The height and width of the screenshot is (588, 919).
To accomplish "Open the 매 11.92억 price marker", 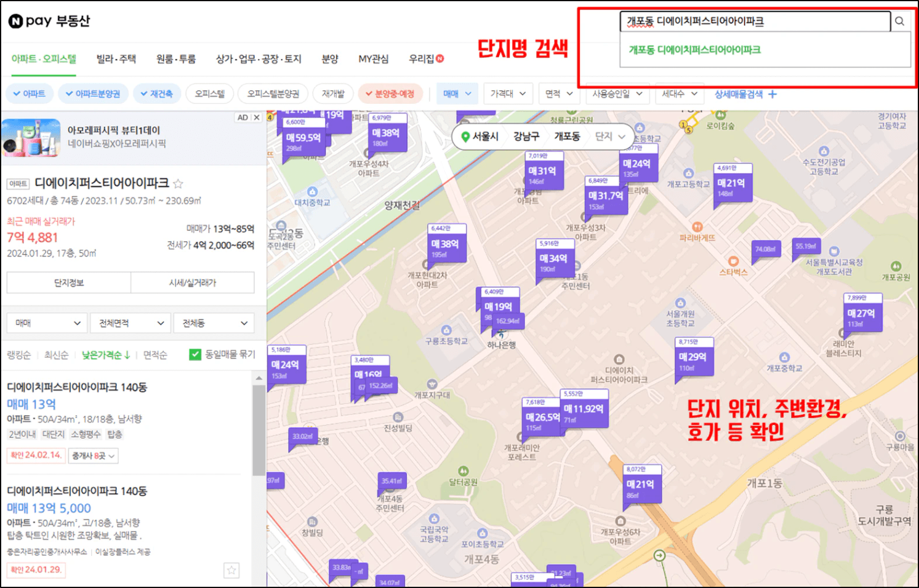I will 584,408.
